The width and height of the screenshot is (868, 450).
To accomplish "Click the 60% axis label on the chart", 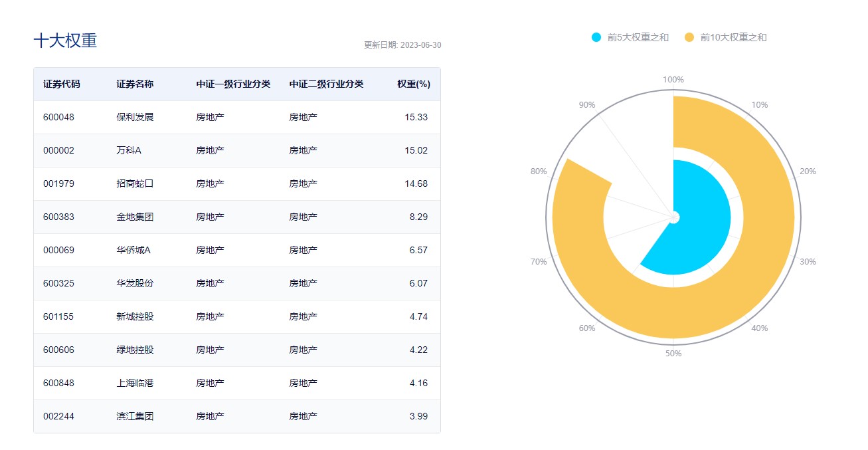I will coord(587,328).
